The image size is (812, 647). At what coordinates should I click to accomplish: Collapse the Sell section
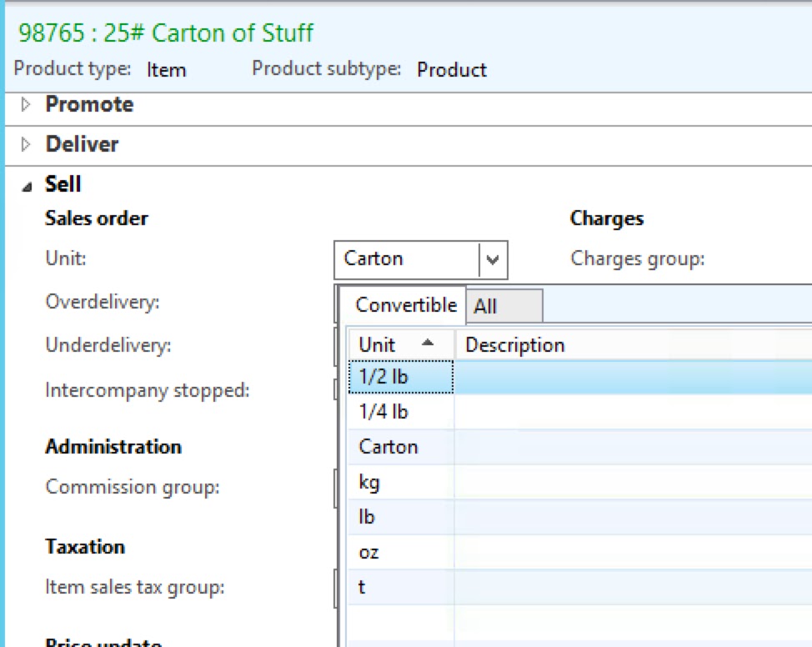(26, 186)
